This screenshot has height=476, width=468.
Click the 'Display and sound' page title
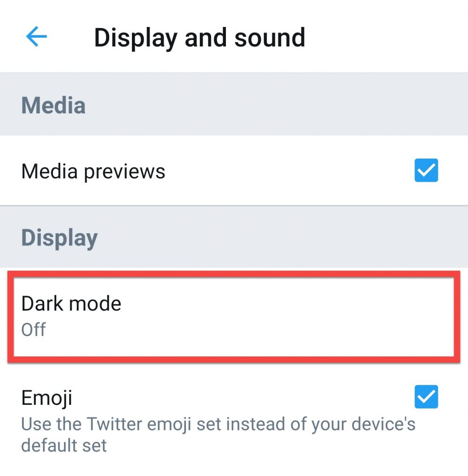click(x=199, y=38)
